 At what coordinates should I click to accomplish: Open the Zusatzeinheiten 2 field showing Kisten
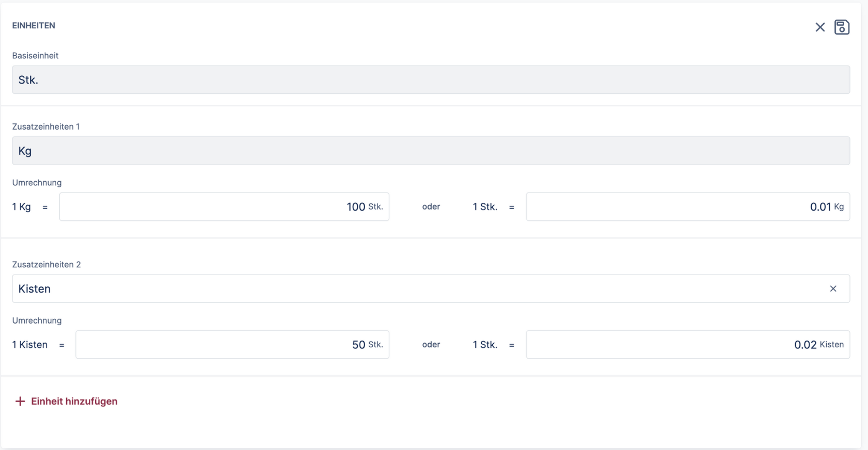(x=413, y=288)
